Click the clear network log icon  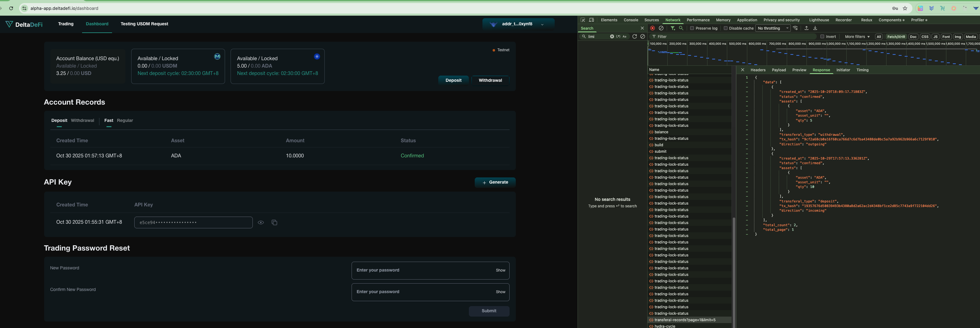(661, 28)
